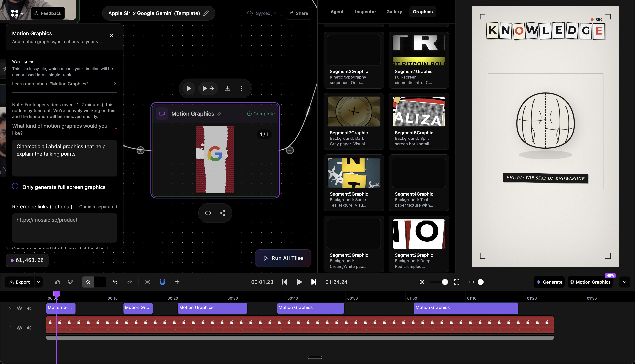Mute track 1 with the speaker icon

click(29, 328)
